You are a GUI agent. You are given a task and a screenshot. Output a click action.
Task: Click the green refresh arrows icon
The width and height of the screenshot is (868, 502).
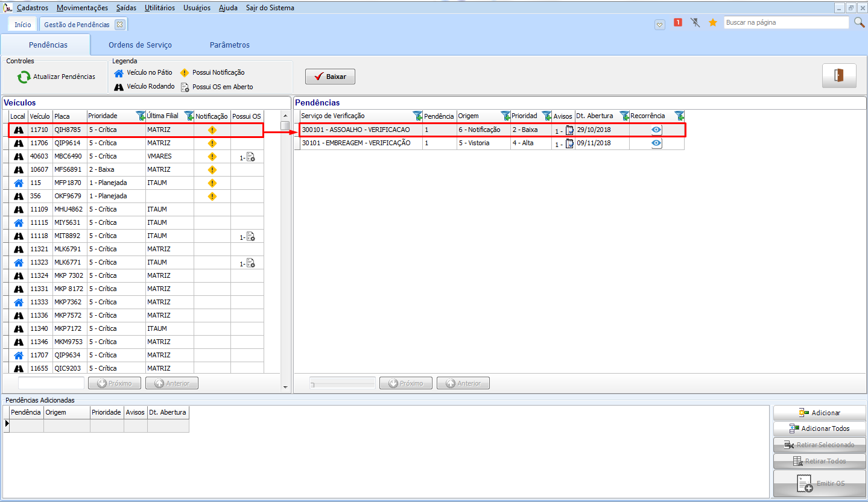tap(24, 77)
